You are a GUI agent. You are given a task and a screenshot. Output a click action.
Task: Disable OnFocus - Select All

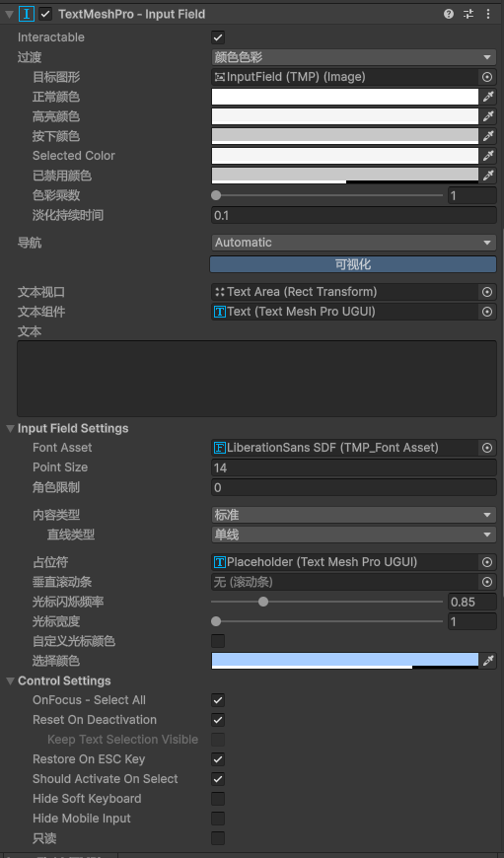(218, 700)
